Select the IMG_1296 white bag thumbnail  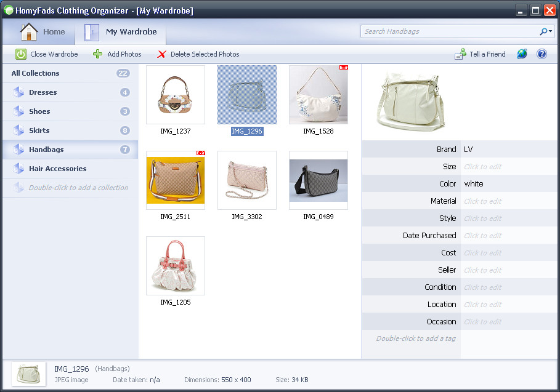pyautogui.click(x=247, y=95)
